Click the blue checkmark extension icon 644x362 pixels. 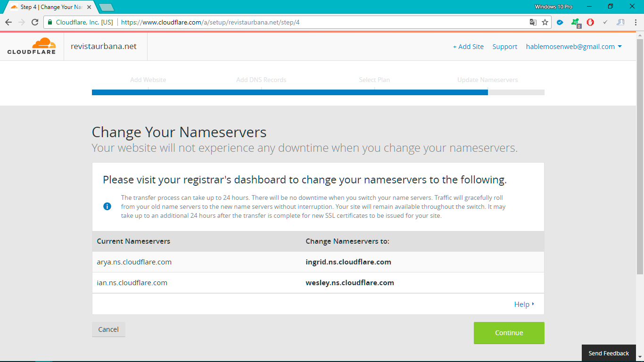[560, 22]
